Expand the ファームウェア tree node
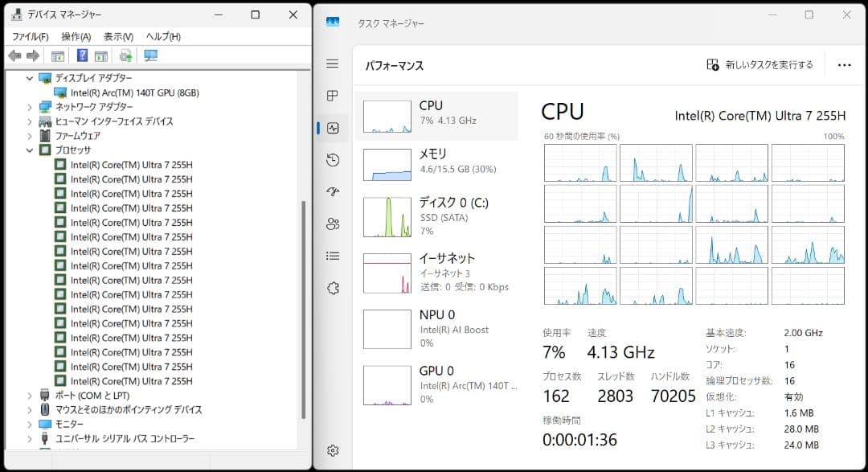This screenshot has height=472, width=868. 30,136
